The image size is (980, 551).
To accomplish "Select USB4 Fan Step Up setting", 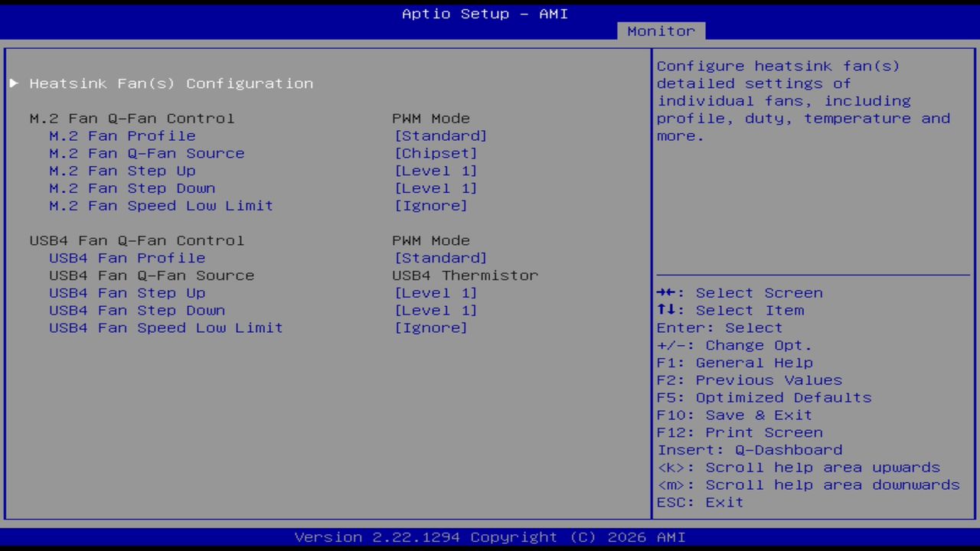I will pyautogui.click(x=436, y=292).
